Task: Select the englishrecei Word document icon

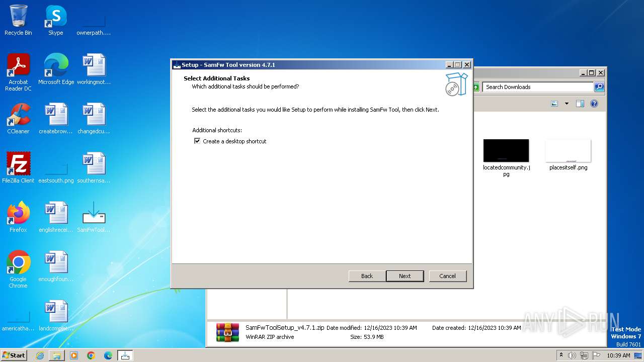Action: point(56,217)
